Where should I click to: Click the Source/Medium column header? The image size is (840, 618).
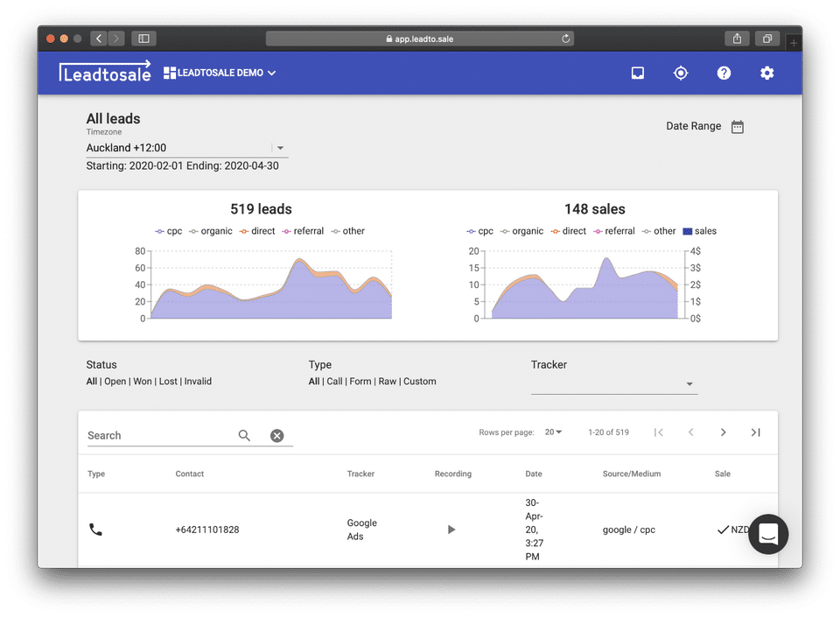(632, 474)
